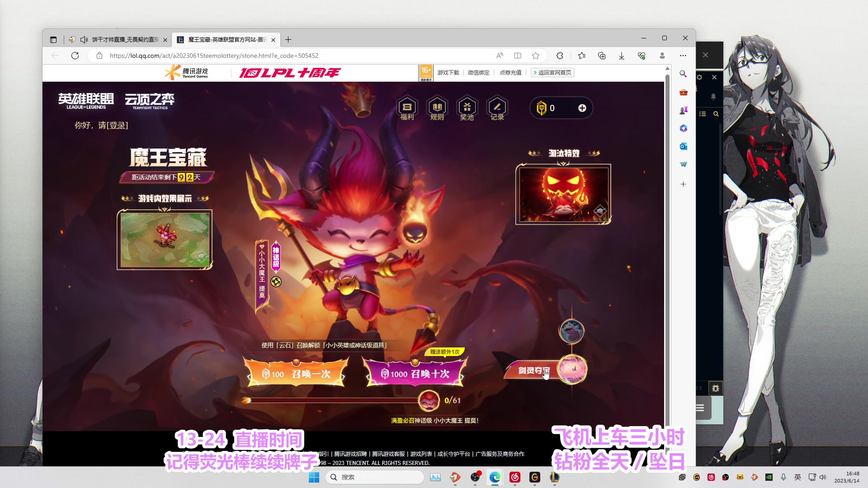Click the round avatar above 剑灵夺宝
The width and height of the screenshot is (868, 488).
(571, 331)
